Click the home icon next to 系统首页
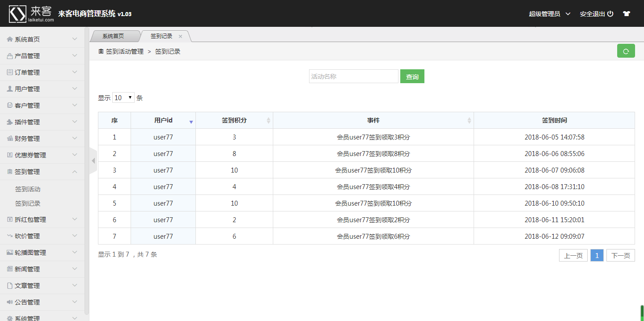Viewport: 644px width, 321px height. pos(10,39)
